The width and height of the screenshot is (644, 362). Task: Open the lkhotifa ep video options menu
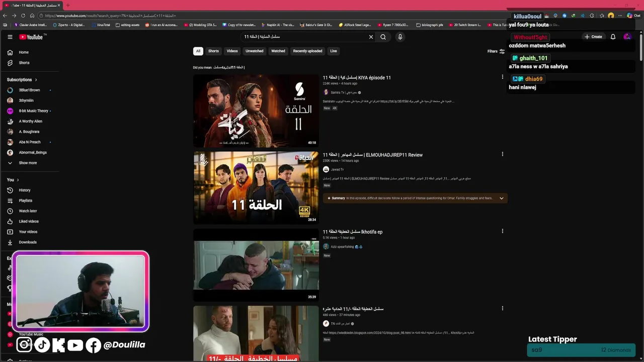(x=502, y=231)
